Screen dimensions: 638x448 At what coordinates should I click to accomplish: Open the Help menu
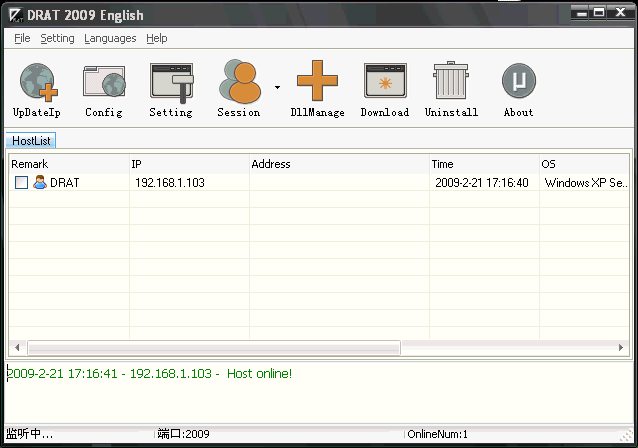157,38
